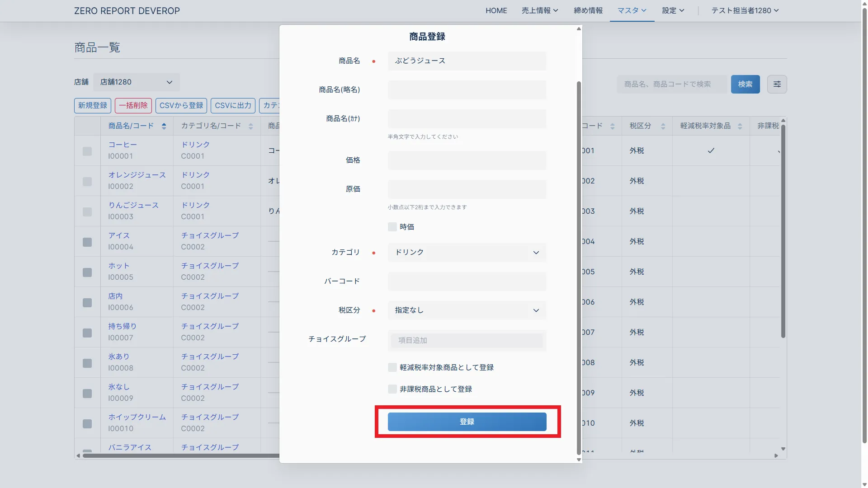Open the 売上情報 menu
This screenshot has height=488, width=868.
coord(539,10)
